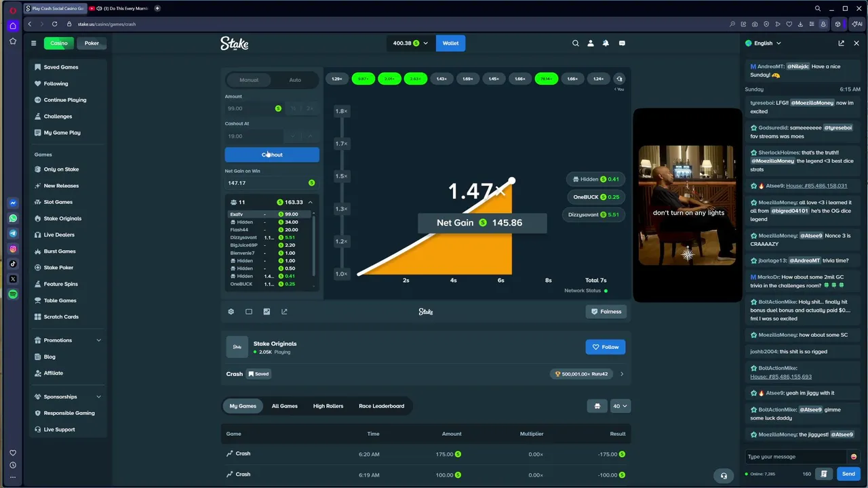
Task: Open the trend history icon after 1.24x
Action: click(619, 79)
